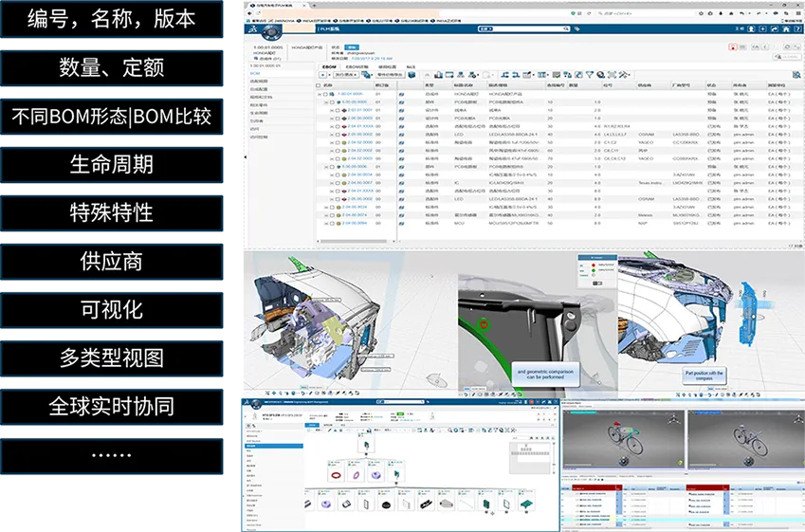Image resolution: width=805 pixels, height=532 pixels.
Task: Click the 生命周期 black label button
Action: [x=111, y=163]
